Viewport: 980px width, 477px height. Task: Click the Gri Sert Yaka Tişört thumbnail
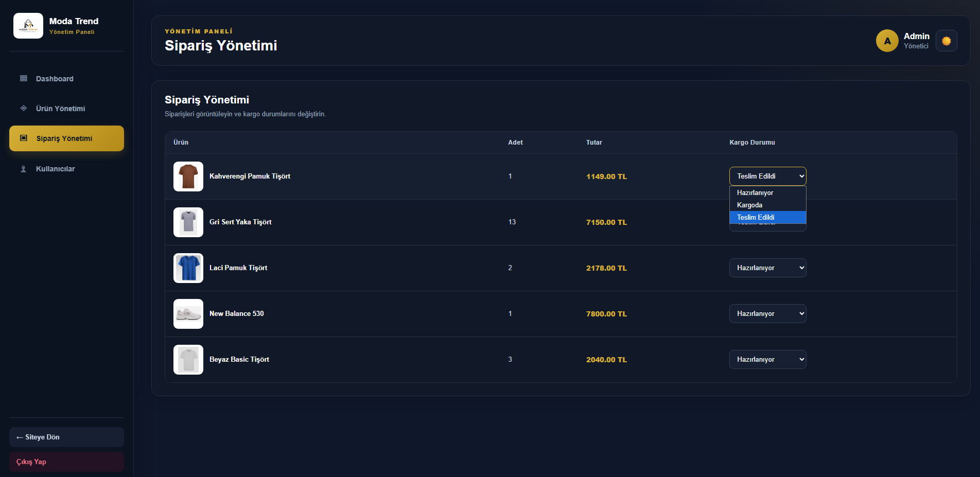(x=188, y=222)
